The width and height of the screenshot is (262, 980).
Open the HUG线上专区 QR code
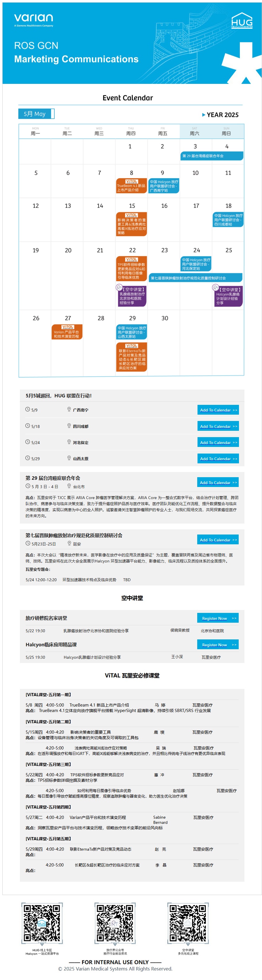[x=42, y=924]
